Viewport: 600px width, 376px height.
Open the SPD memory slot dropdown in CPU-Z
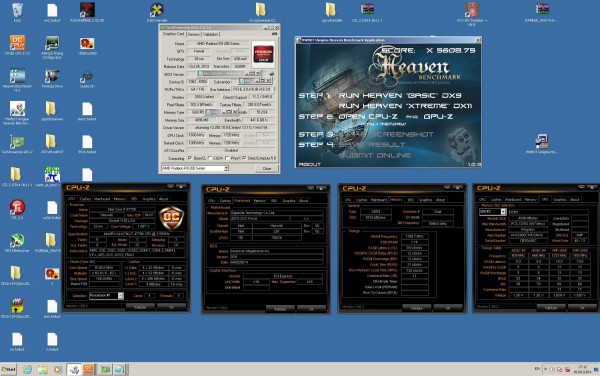[x=492, y=212]
